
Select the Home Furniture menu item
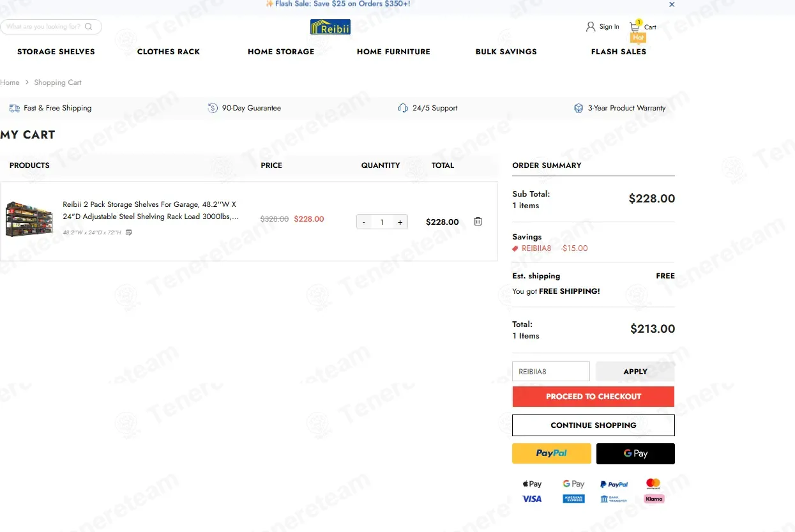pos(393,52)
